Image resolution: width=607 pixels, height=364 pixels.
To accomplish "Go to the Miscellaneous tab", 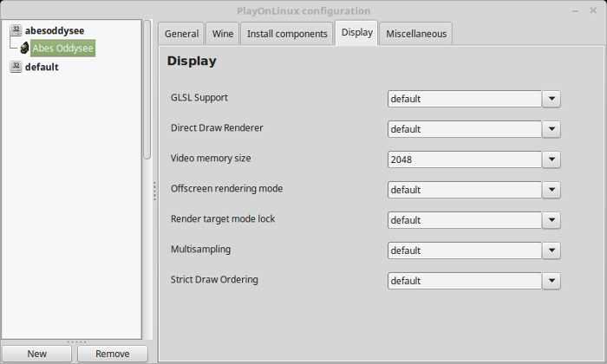I will [x=416, y=34].
